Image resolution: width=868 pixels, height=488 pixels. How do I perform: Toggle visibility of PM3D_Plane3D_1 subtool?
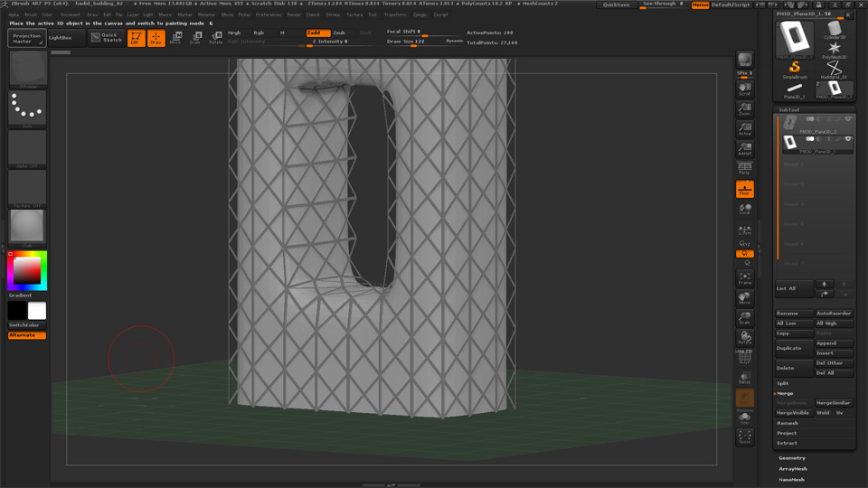click(x=847, y=139)
